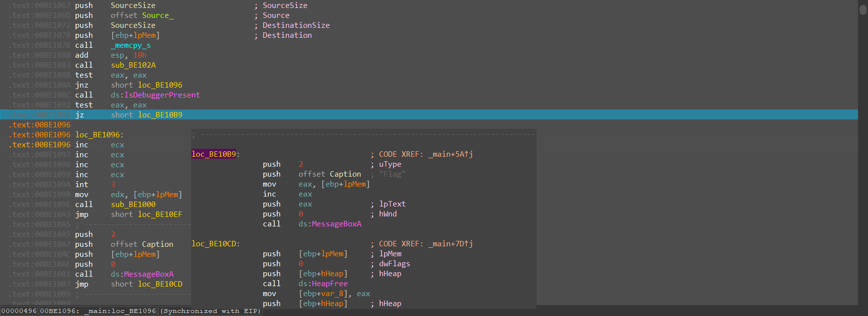
Task: Click the loc_BE1096: label definition
Action: 99,135
